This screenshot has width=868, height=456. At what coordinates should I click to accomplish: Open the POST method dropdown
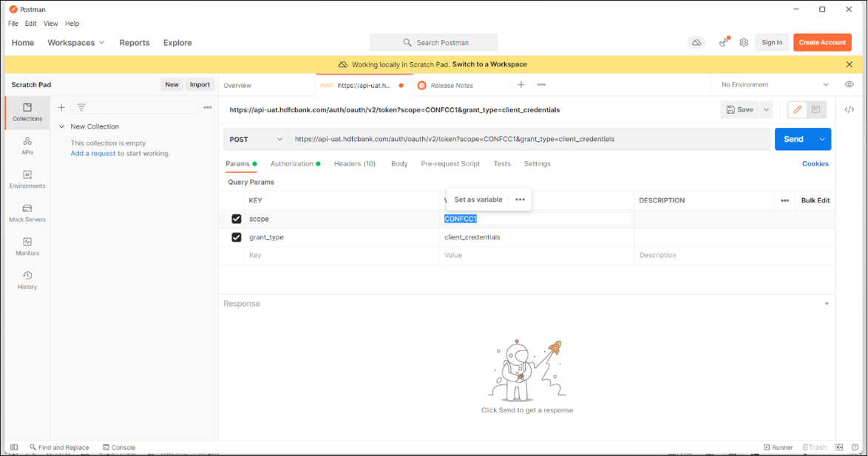(256, 139)
